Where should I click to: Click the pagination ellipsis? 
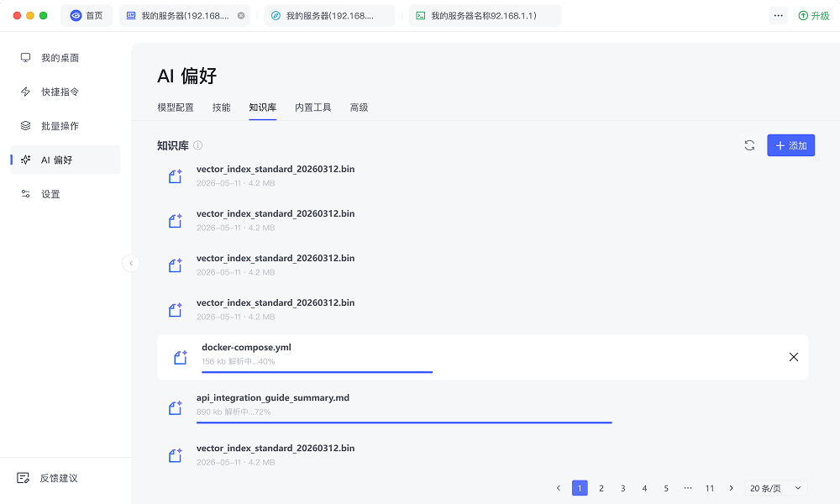click(688, 488)
